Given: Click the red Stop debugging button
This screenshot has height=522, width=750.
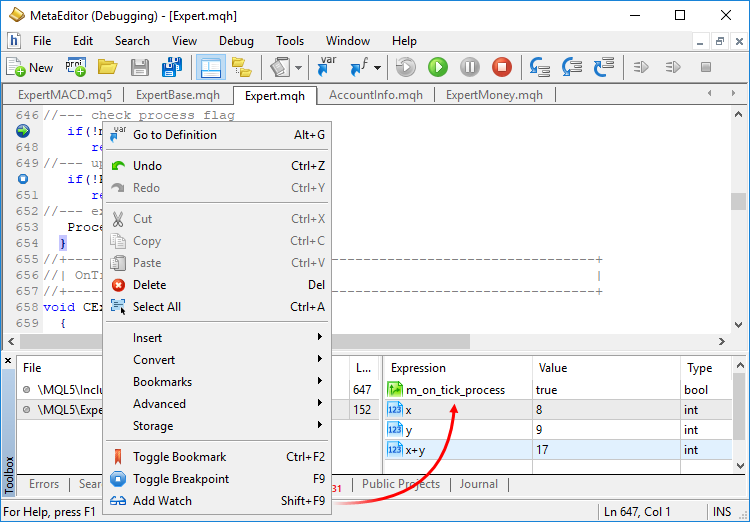Looking at the screenshot, I should pyautogui.click(x=502, y=67).
